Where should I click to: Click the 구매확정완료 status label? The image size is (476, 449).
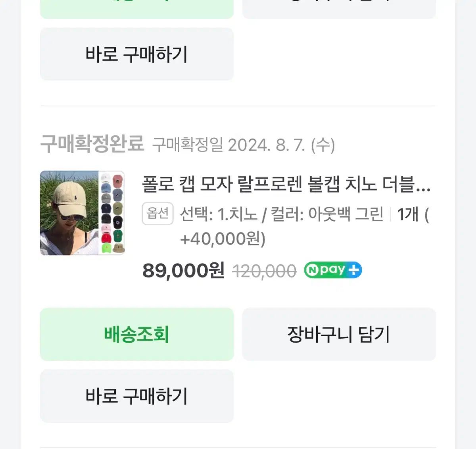(x=92, y=144)
